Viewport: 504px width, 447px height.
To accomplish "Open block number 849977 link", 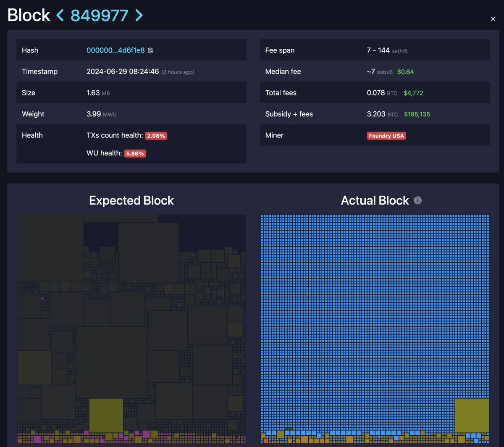I will (100, 15).
